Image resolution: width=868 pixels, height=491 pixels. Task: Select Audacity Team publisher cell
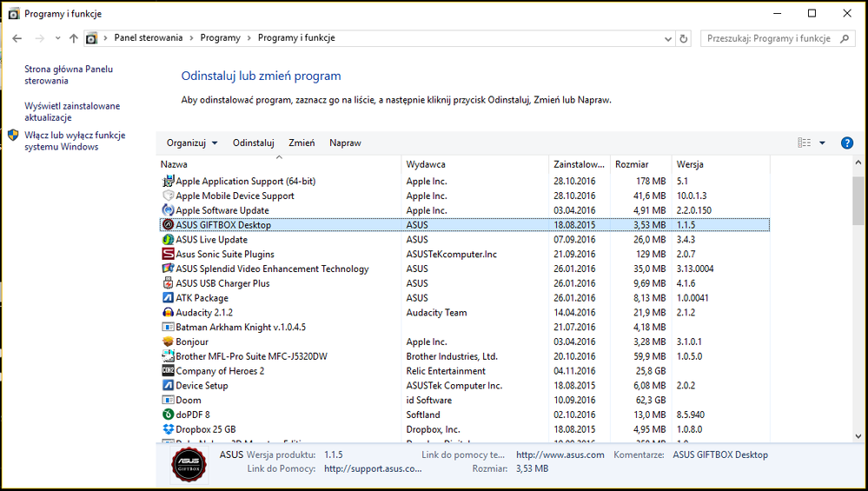(x=436, y=312)
